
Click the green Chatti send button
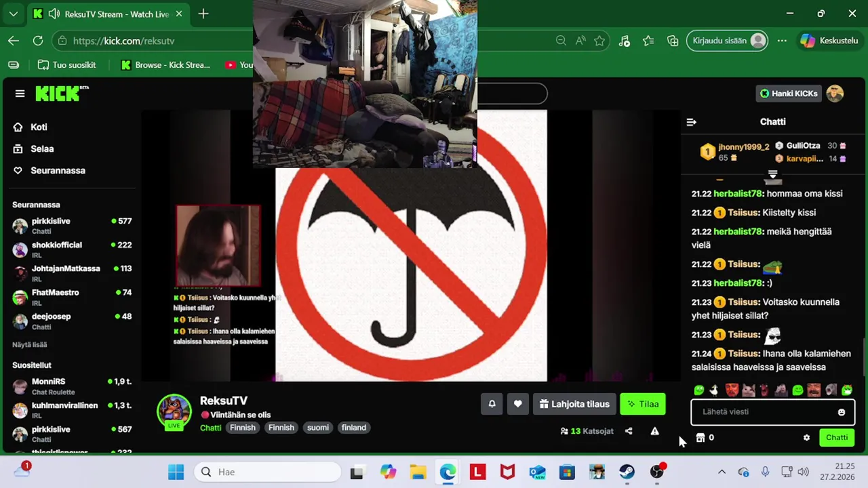pos(836,437)
